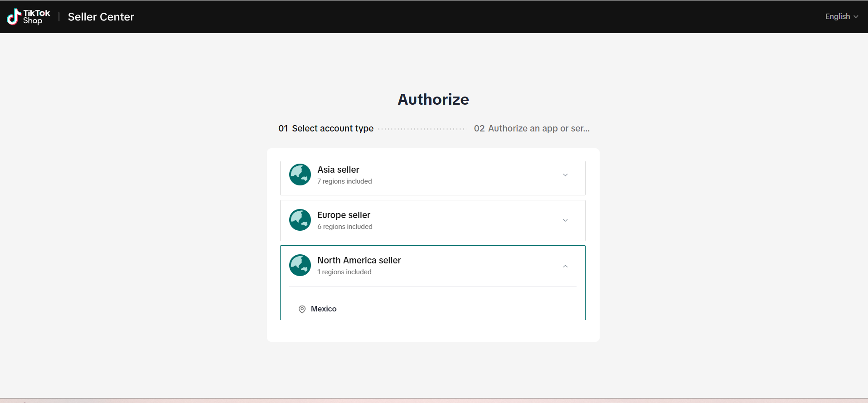The image size is (868, 403).
Task: Expand the Europe seller chevron arrow
Action: [565, 220]
